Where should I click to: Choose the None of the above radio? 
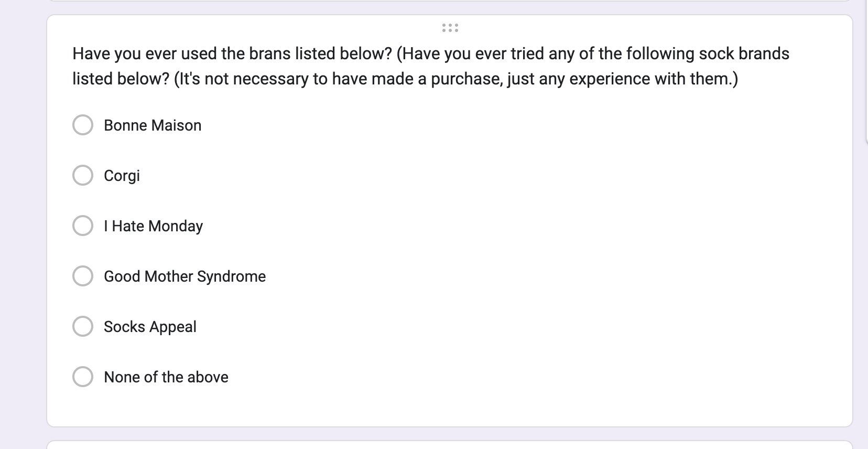(83, 377)
